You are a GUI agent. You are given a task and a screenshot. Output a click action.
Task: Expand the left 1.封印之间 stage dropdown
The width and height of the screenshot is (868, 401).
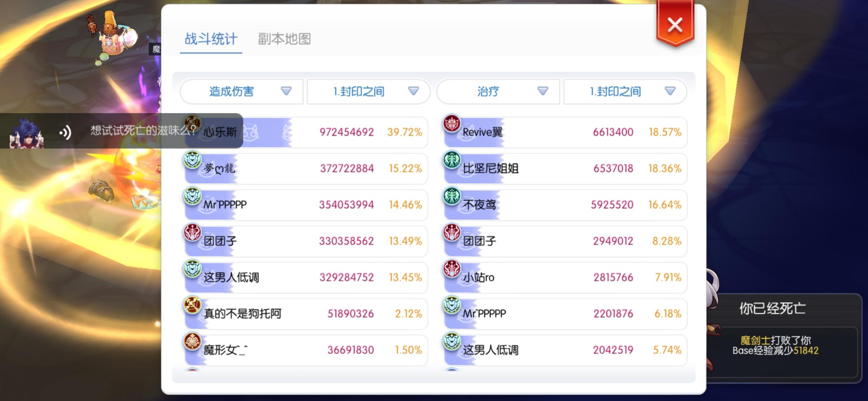pos(368,91)
